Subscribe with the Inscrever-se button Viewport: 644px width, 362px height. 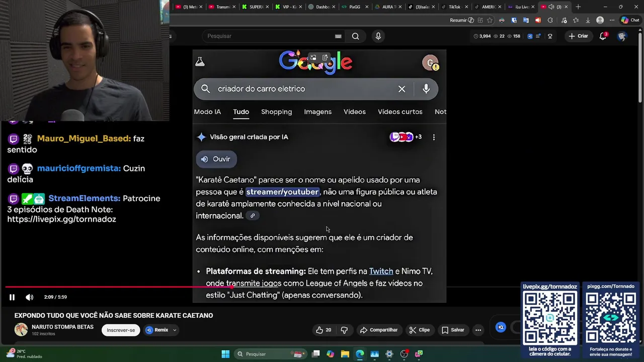point(121,330)
